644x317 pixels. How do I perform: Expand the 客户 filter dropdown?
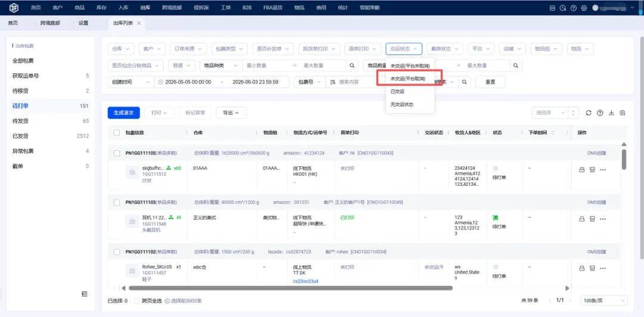153,49
